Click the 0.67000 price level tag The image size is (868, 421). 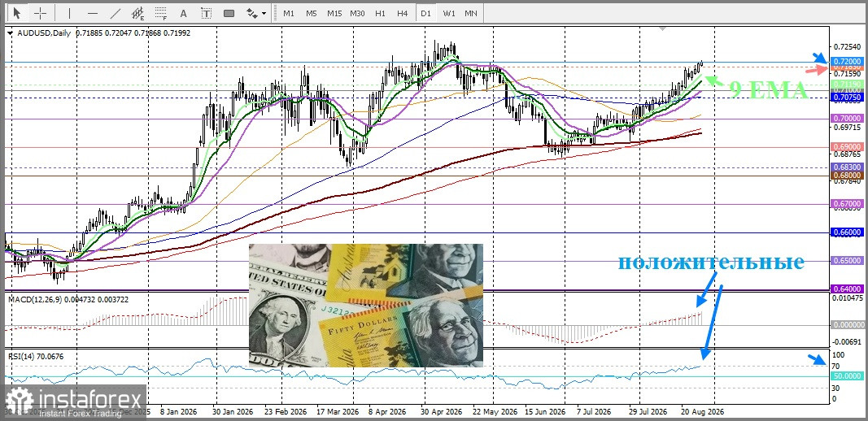point(847,203)
